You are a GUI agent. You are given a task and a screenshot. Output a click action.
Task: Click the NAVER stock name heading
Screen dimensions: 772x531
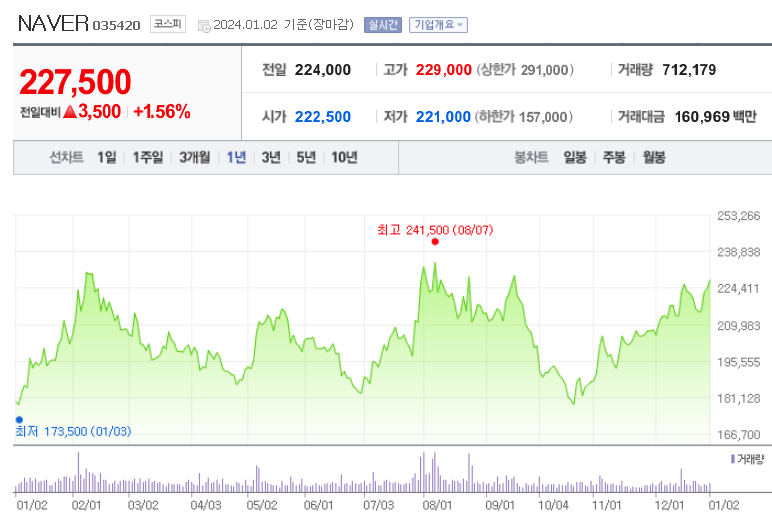(53, 24)
